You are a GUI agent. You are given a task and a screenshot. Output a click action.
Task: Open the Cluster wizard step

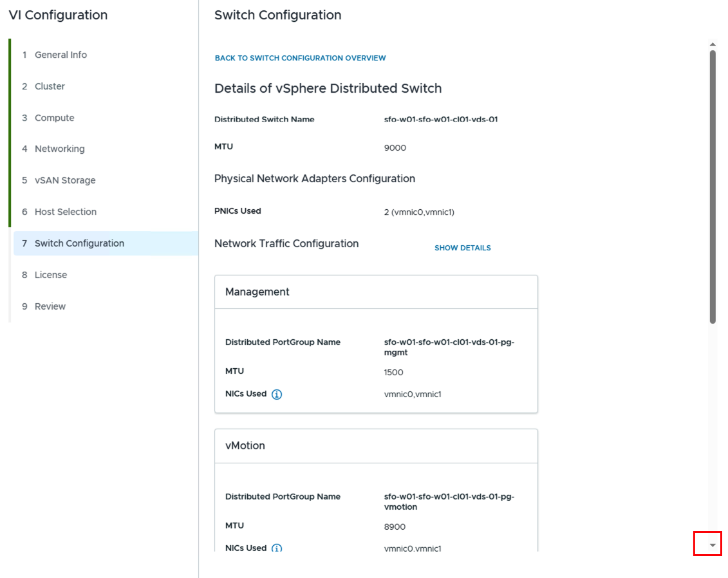[x=50, y=86]
